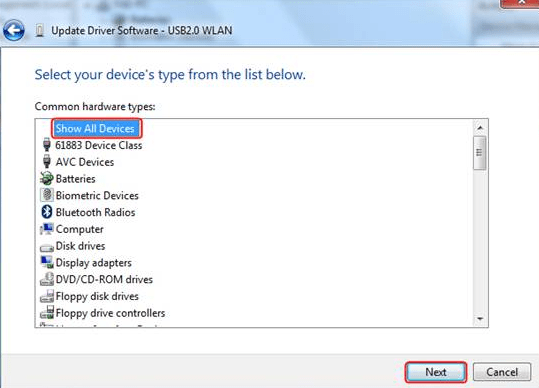
Task: Click the scrollbar up arrow
Action: [x=480, y=128]
